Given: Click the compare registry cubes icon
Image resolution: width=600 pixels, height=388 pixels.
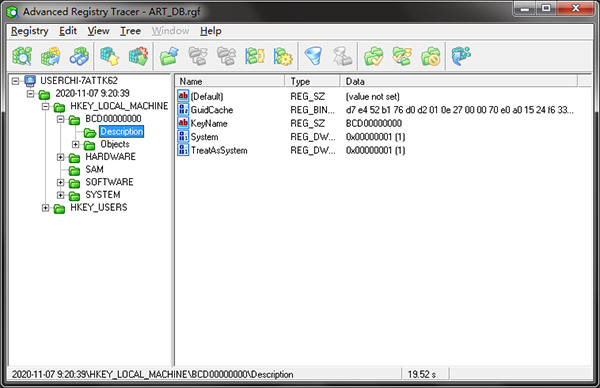Looking at the screenshot, I should coord(51,56).
